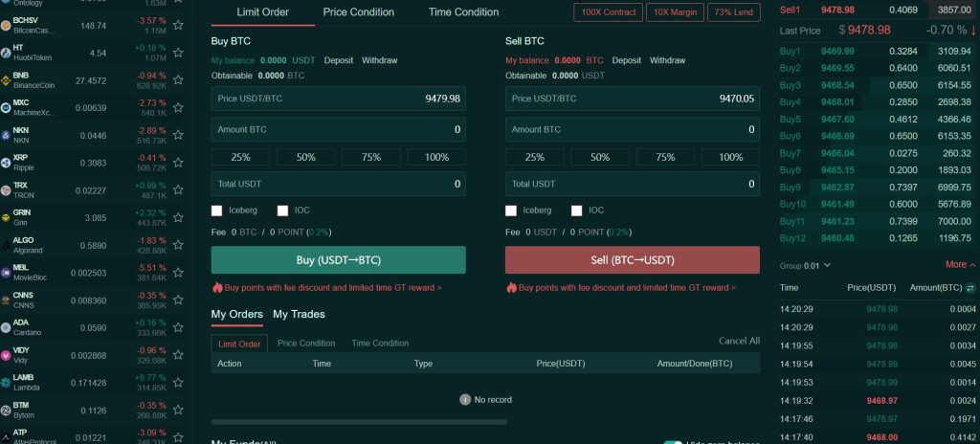980x444 pixels.
Task: Click the Sell (BTC→USDT) button
Action: 633,260
